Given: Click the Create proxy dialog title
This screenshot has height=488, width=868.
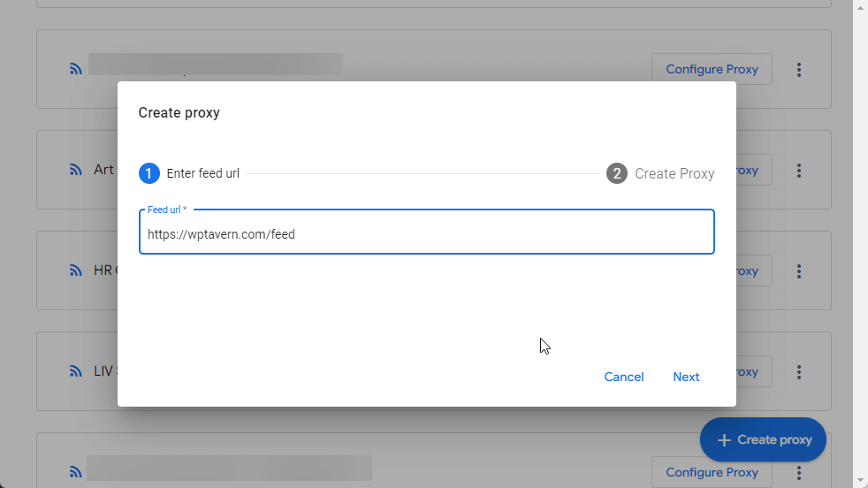Looking at the screenshot, I should coord(179,112).
